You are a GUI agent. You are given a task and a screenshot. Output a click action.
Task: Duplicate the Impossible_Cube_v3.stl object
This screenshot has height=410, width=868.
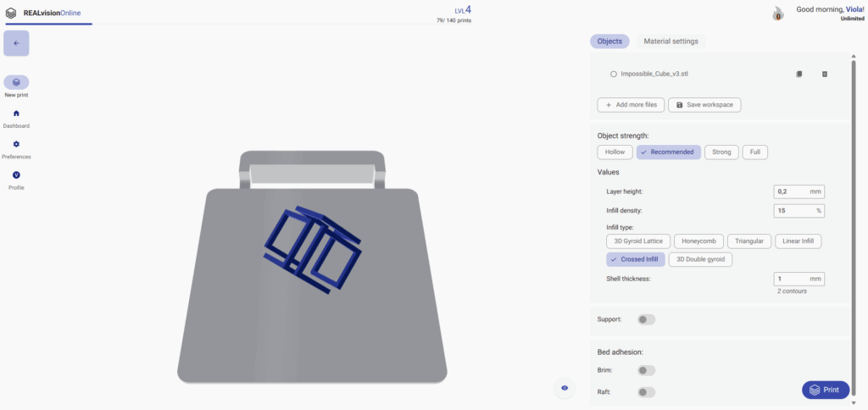click(x=798, y=75)
